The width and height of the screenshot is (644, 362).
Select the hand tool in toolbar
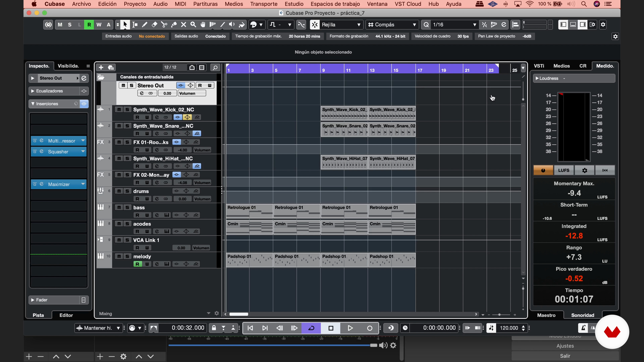click(203, 24)
